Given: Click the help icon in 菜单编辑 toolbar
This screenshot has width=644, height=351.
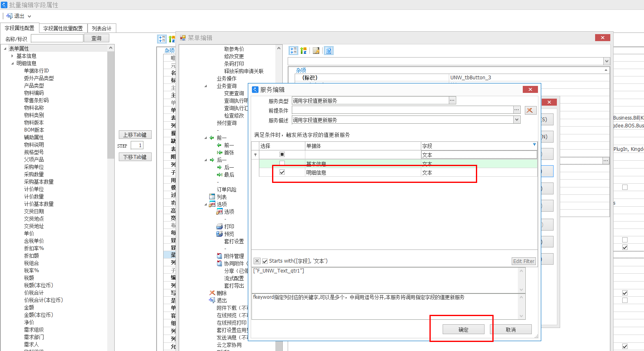Looking at the screenshot, I should pyautogui.click(x=329, y=51).
